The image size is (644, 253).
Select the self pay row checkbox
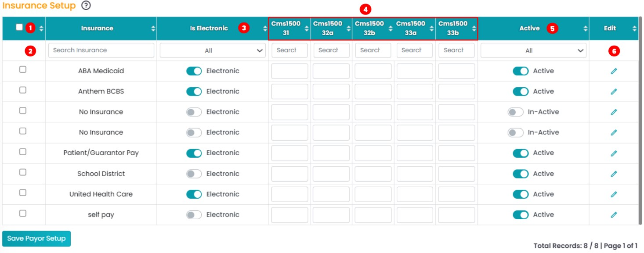pos(23,213)
